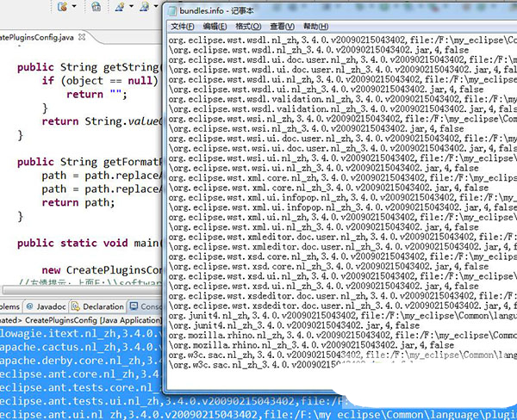Image resolution: width=517 pixels, height=420 pixels.
Task: Click Notepad line 'org.eclipse.wst.xsd.ui.nl_zh,3.4.0'
Action: point(343,276)
